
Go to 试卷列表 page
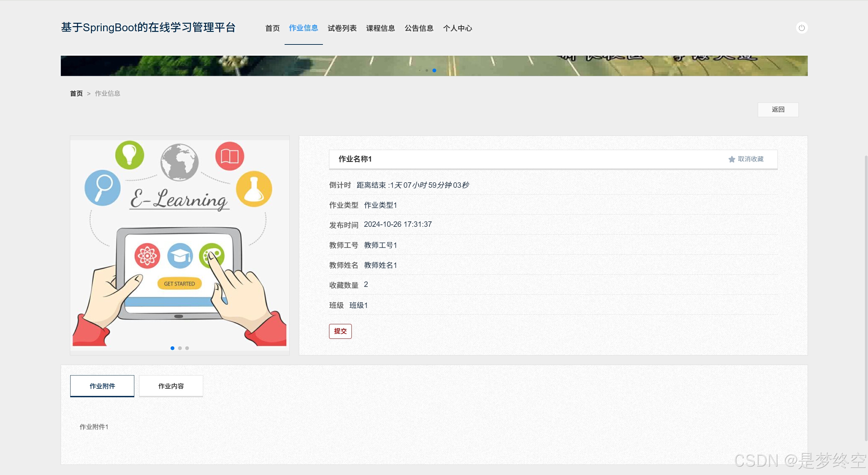tap(342, 28)
